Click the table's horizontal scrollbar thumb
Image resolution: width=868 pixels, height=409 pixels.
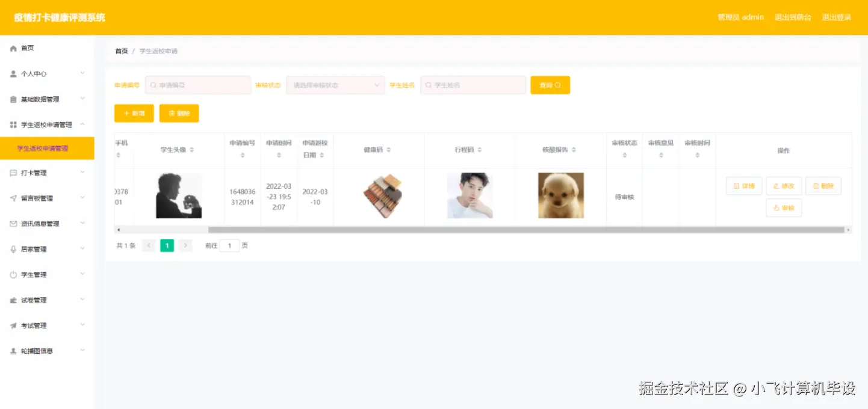[526, 230]
